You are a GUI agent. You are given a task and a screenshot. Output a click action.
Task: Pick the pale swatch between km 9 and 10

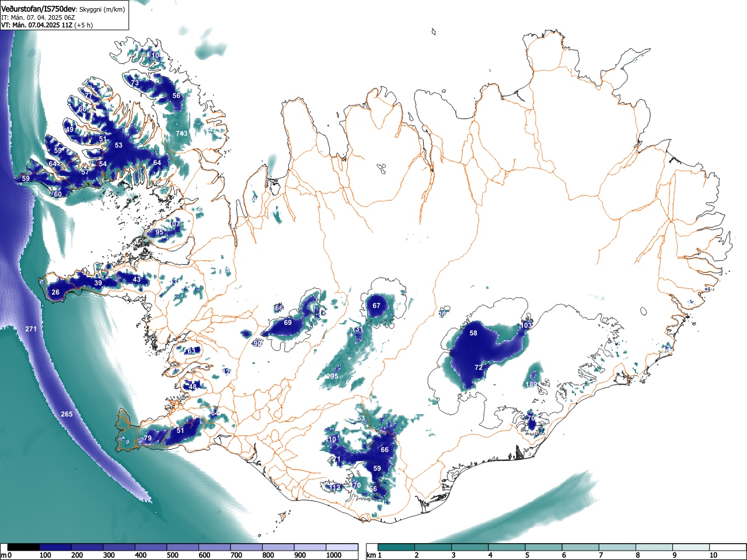pyautogui.click(x=691, y=548)
